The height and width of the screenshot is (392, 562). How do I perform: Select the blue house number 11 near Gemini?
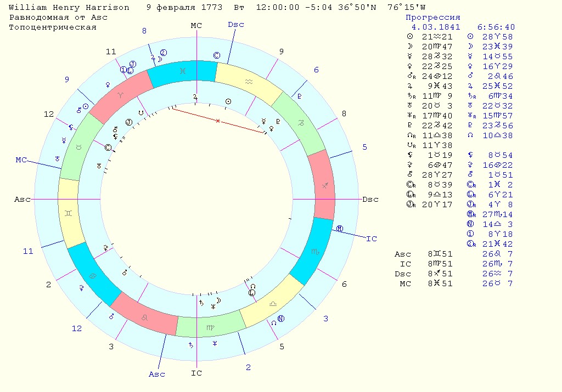[x=28, y=251]
